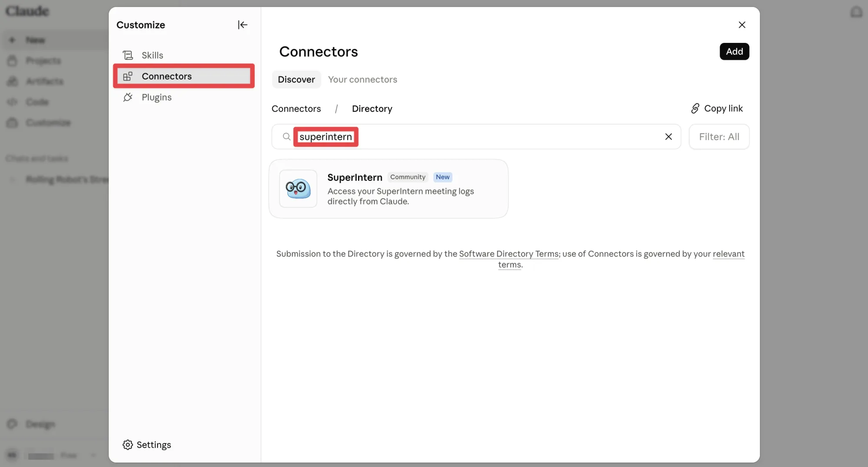Click the Connectors grid icon
The width and height of the screenshot is (868, 467).
[x=128, y=76]
